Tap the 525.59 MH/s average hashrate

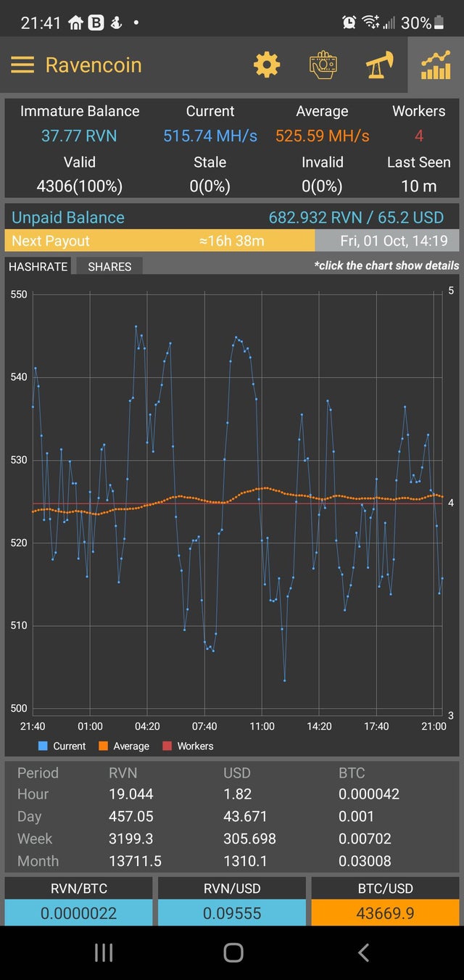(x=322, y=136)
